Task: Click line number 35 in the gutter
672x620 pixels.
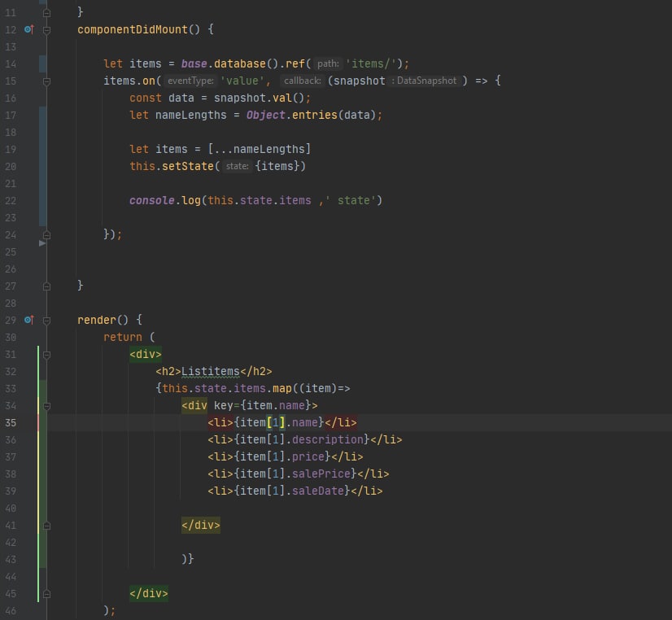Action: pos(11,423)
